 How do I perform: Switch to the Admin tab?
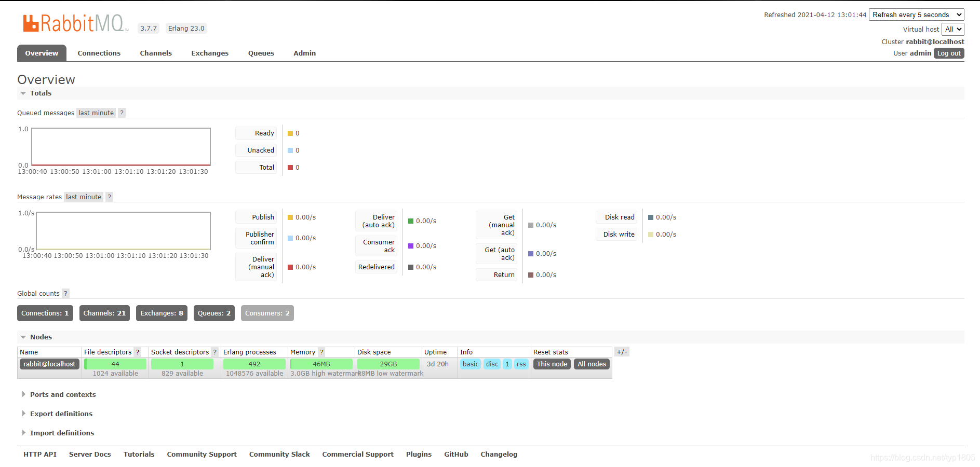(x=305, y=53)
